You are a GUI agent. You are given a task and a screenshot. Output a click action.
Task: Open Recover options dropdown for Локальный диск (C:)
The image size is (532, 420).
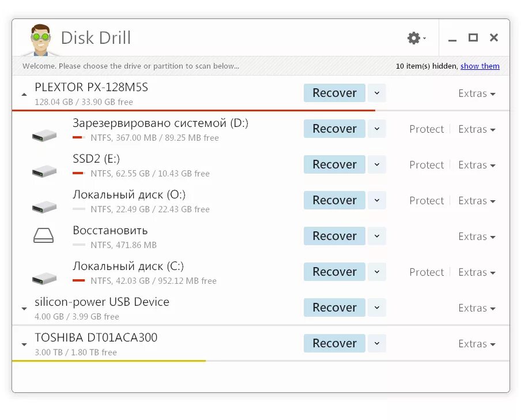coord(377,272)
